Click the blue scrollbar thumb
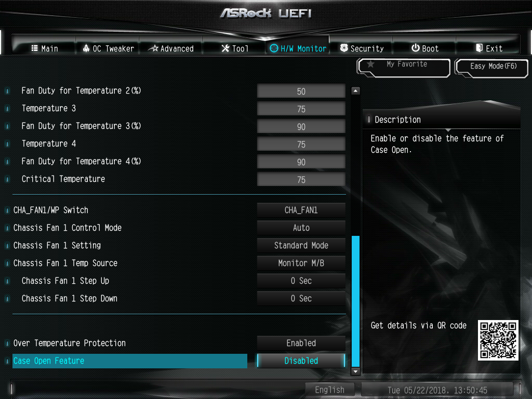532x399 pixels. coord(355,301)
